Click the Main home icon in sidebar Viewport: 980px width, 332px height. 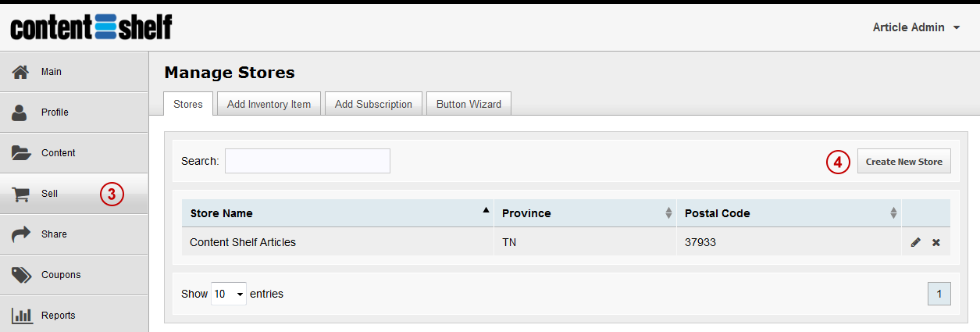[20, 72]
